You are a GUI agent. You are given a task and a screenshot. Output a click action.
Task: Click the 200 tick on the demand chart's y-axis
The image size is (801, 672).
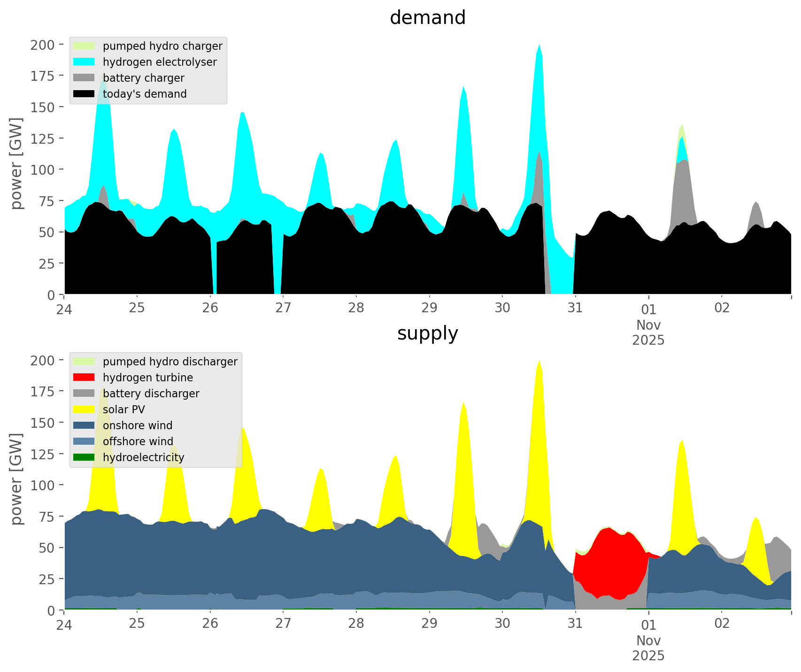coord(43,45)
